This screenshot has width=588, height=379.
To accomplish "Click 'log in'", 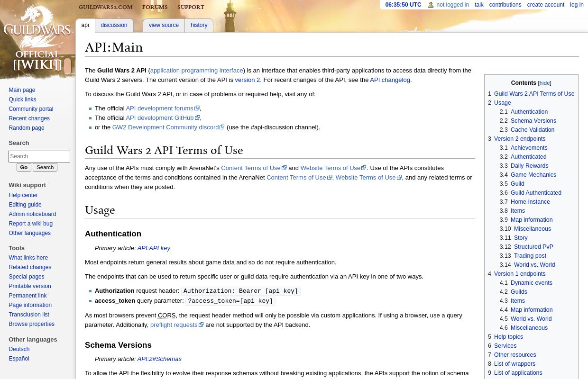I will coord(577,5).
